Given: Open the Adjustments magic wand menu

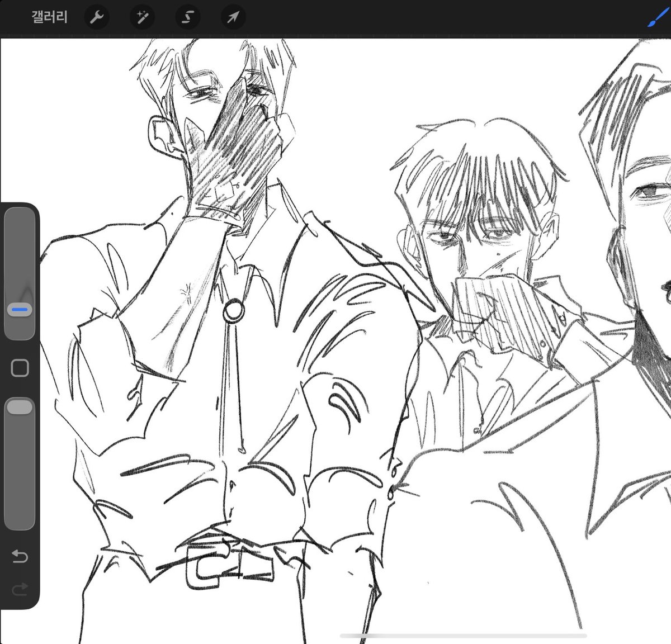Looking at the screenshot, I should pos(142,18).
